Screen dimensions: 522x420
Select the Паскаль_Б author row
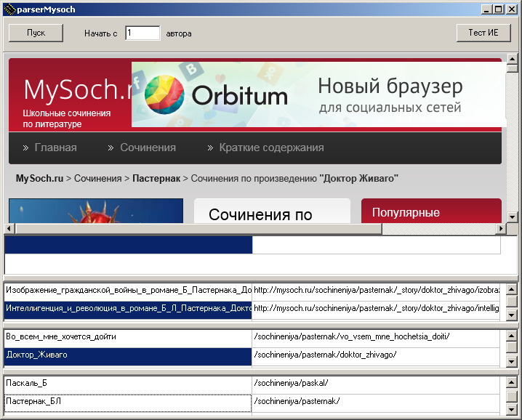pyautogui.click(x=252, y=384)
